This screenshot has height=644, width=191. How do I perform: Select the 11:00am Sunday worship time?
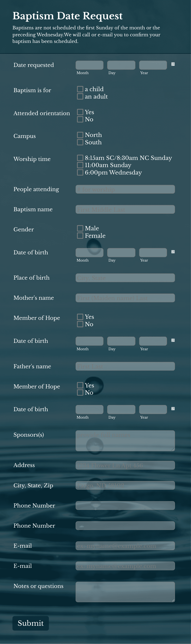(80, 165)
